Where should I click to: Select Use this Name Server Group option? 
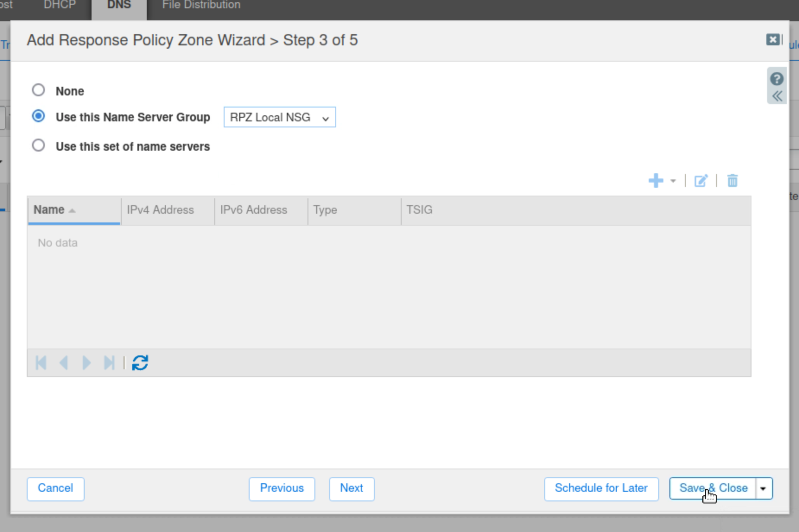[38, 116]
